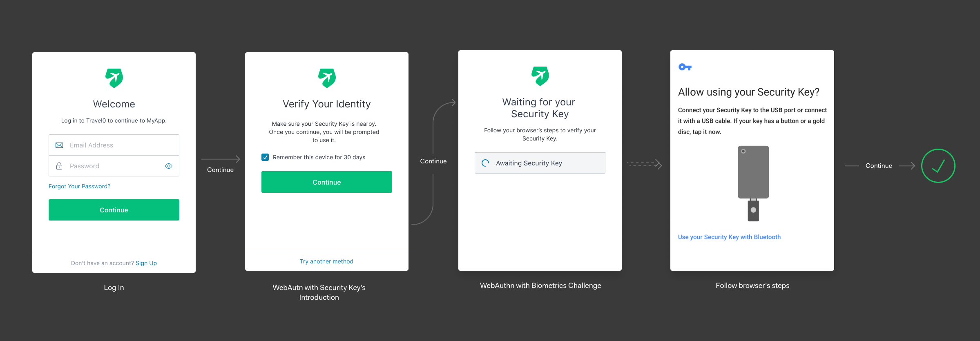
Task: Open Use your Security Key with Bluetooth link
Action: pos(729,237)
